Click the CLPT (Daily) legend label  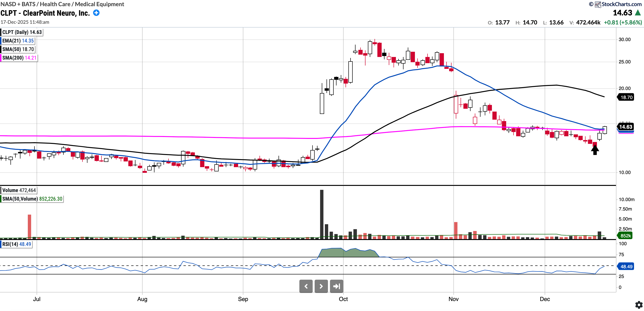(22, 32)
